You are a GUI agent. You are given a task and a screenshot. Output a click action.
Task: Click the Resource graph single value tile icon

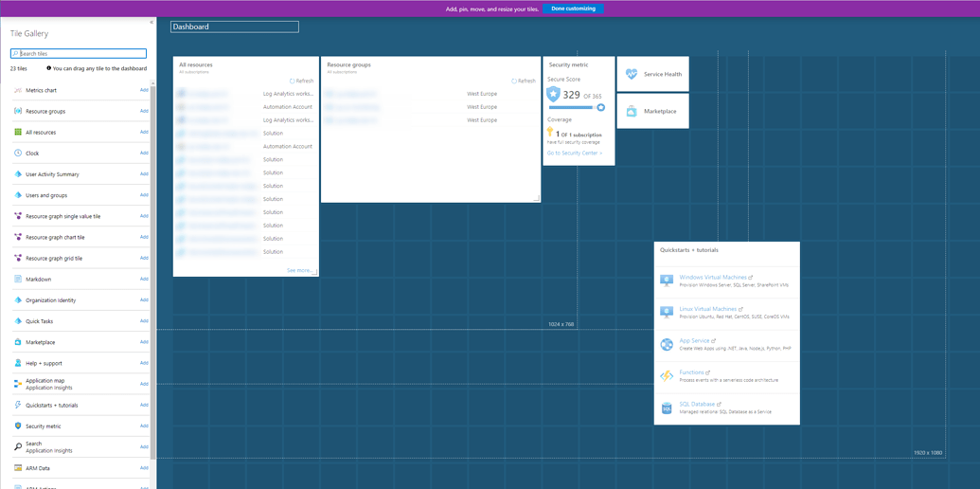click(17, 216)
